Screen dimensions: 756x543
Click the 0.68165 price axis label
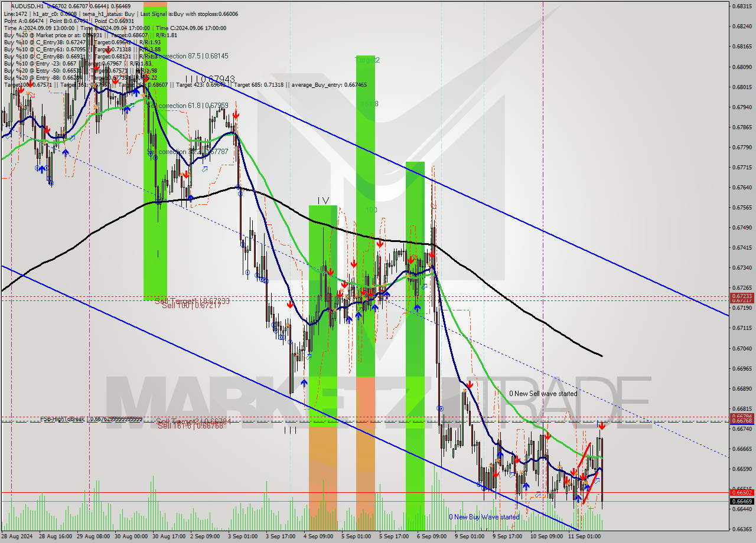tap(742, 46)
